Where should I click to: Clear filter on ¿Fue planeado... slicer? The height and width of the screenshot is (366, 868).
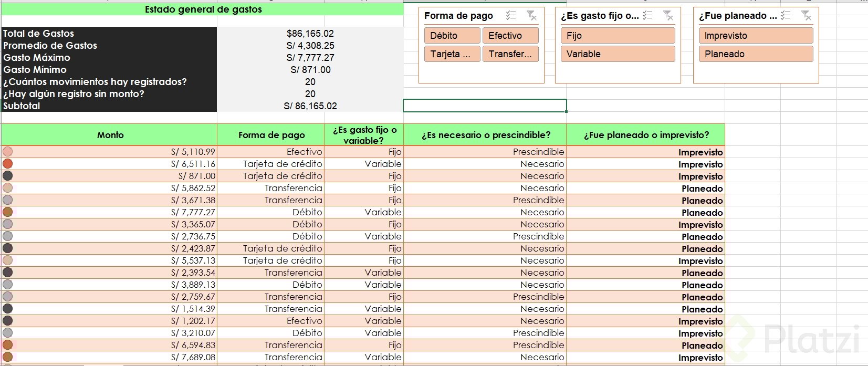tap(806, 16)
